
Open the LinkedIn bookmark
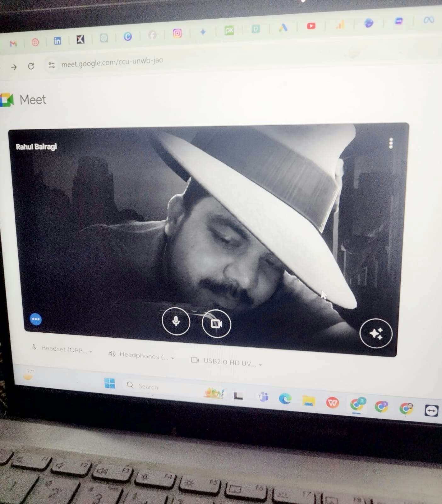click(x=57, y=41)
